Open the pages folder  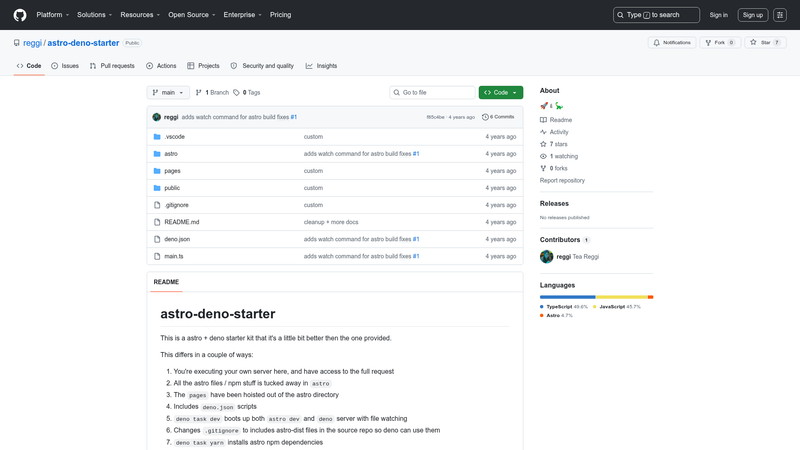click(172, 171)
